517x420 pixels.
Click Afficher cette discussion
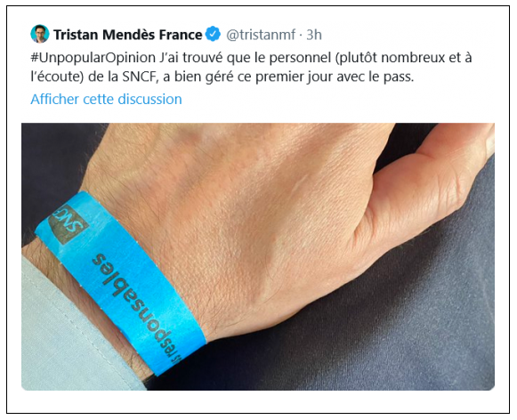point(106,99)
